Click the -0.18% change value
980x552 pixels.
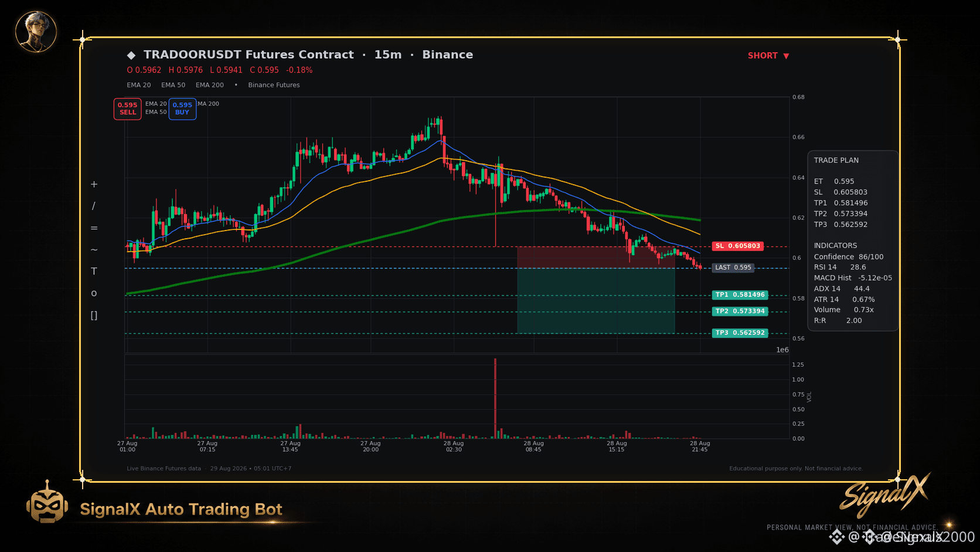pyautogui.click(x=300, y=70)
